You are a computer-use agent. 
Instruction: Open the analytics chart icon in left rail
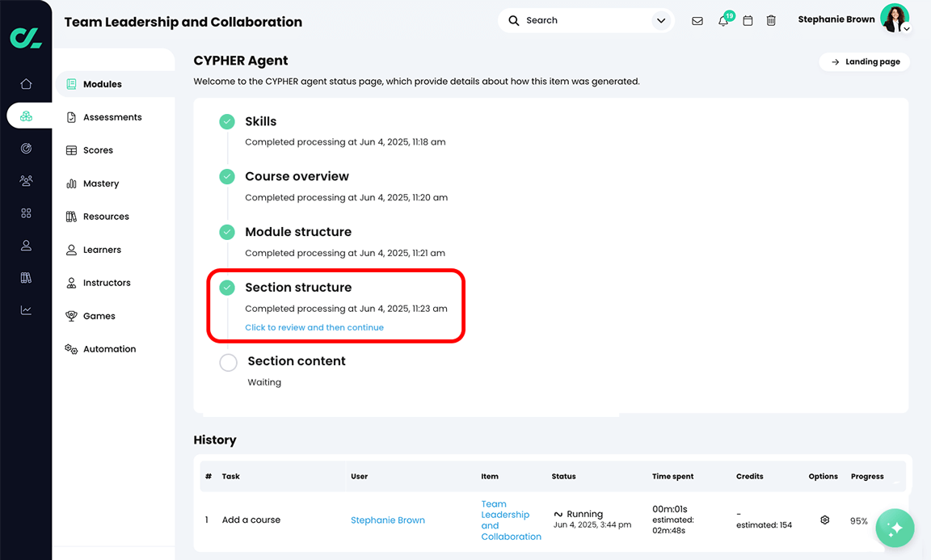[x=26, y=310]
